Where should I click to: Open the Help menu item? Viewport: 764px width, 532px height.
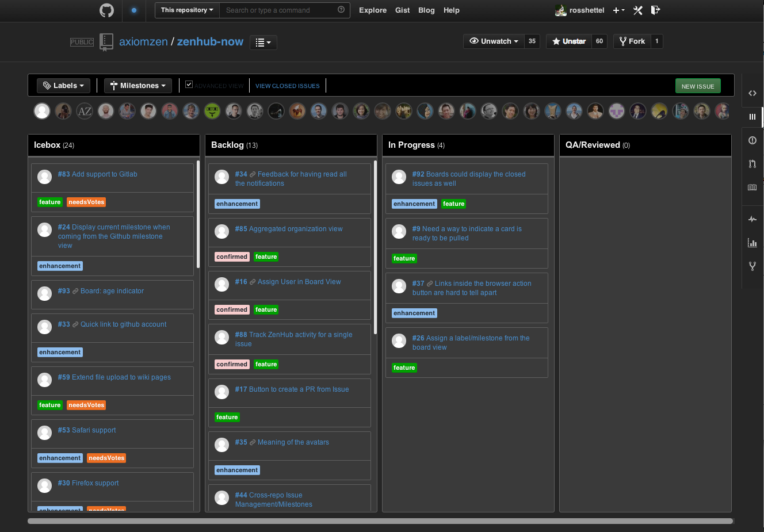(x=452, y=10)
